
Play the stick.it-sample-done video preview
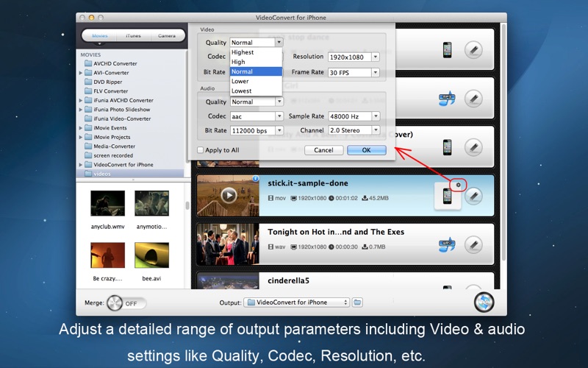229,195
